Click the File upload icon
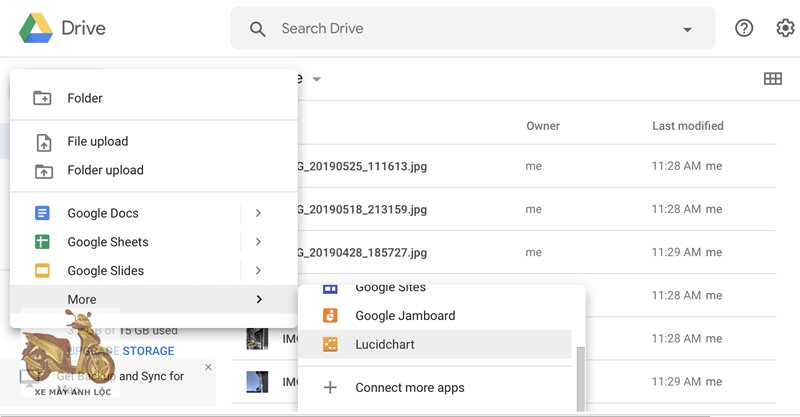The width and height of the screenshot is (800, 417). tap(44, 142)
